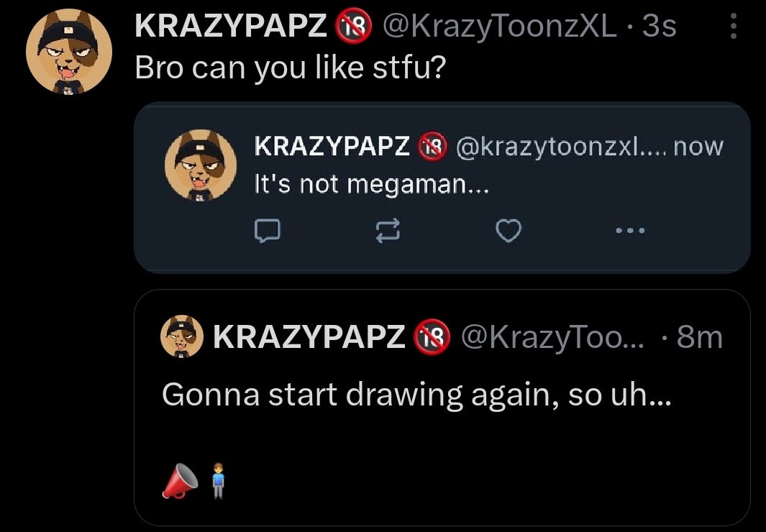
Task: Click the large profile avatar beside the main tweet
Action: (x=68, y=52)
